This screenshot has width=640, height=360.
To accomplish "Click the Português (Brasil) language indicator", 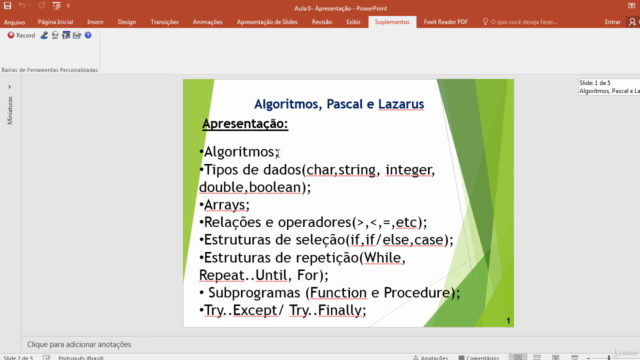I will tap(81, 358).
